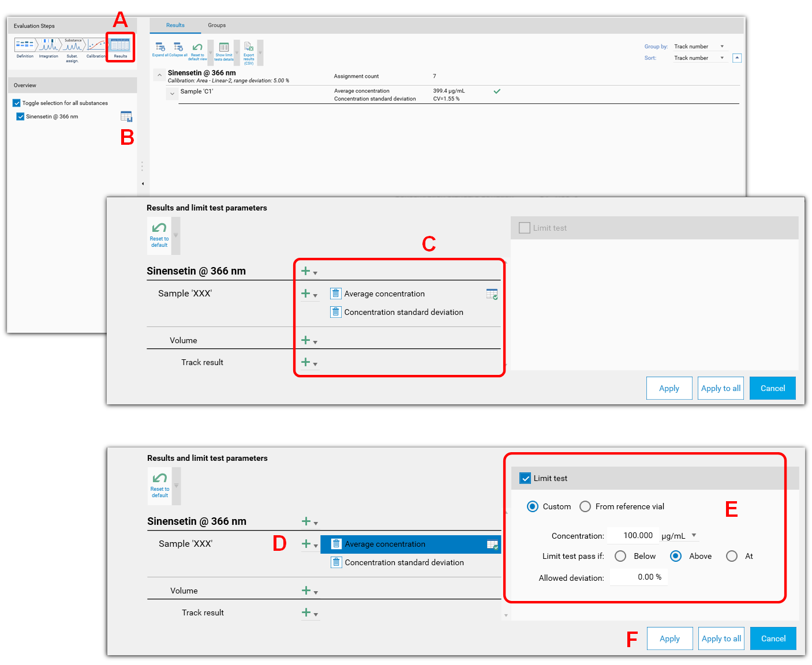Click Show limit tests details icon

point(224,48)
